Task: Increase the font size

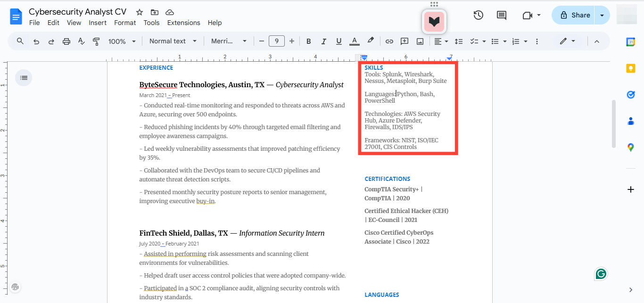Action: (x=292, y=41)
